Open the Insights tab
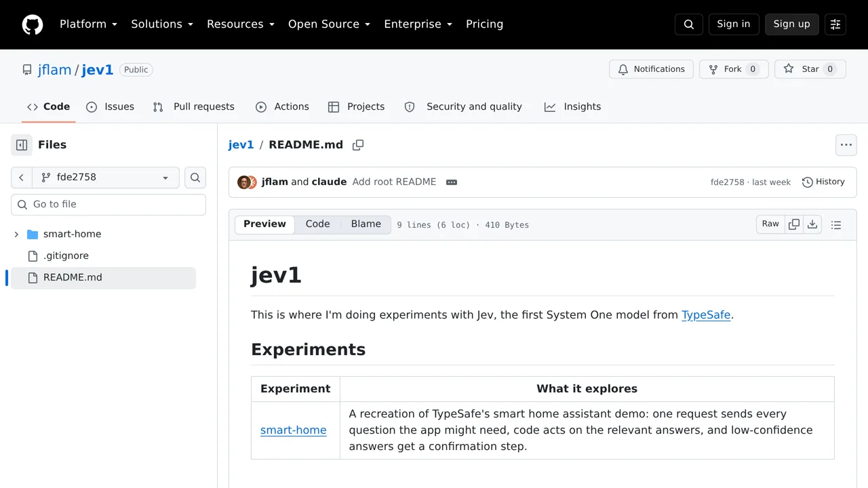This screenshot has height=488, width=868. [x=573, y=107]
